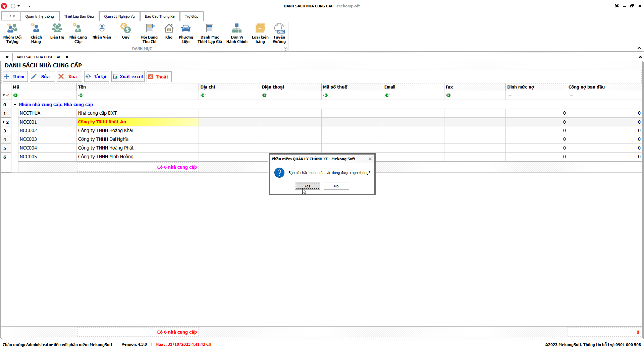This screenshot has width=644, height=349.
Task: Confirm deletion with the Yes button
Action: pos(307,186)
